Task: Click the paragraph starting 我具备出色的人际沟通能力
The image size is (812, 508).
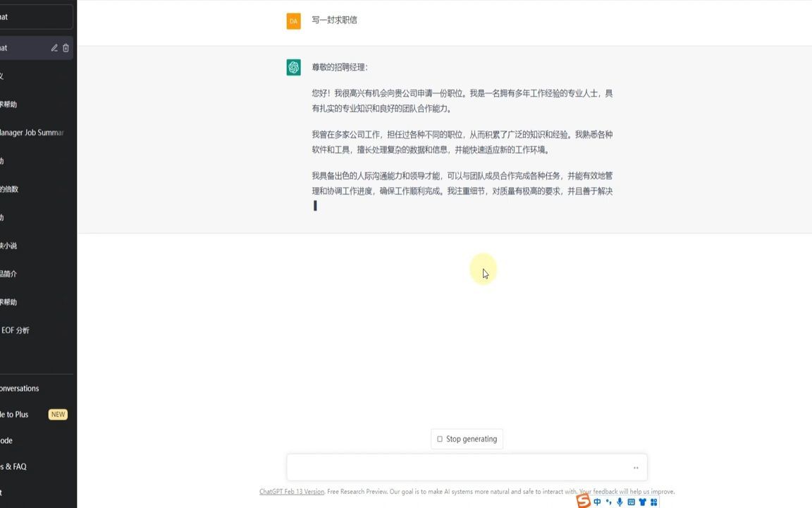Action: pyautogui.click(x=462, y=183)
